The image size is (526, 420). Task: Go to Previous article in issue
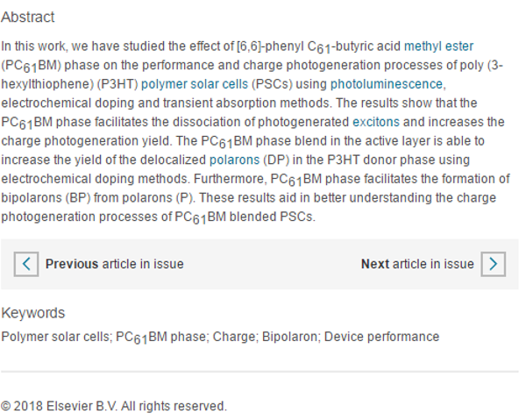coord(114,264)
